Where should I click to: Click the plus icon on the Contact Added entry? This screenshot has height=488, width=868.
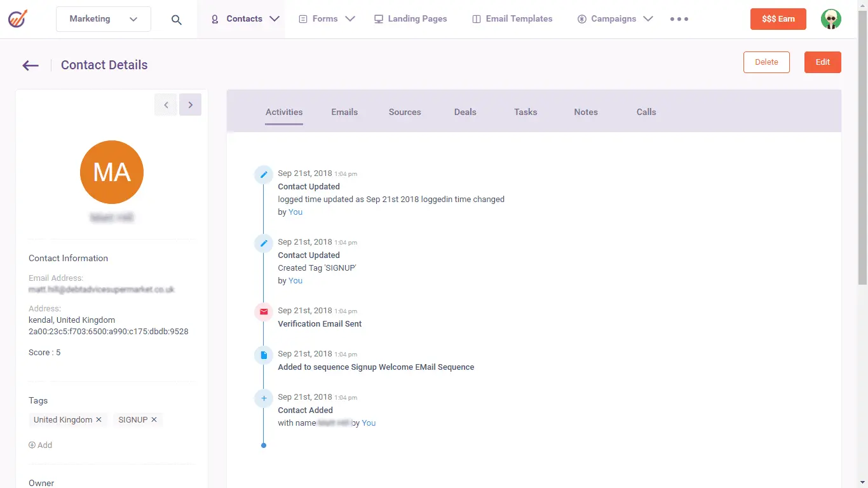264,398
